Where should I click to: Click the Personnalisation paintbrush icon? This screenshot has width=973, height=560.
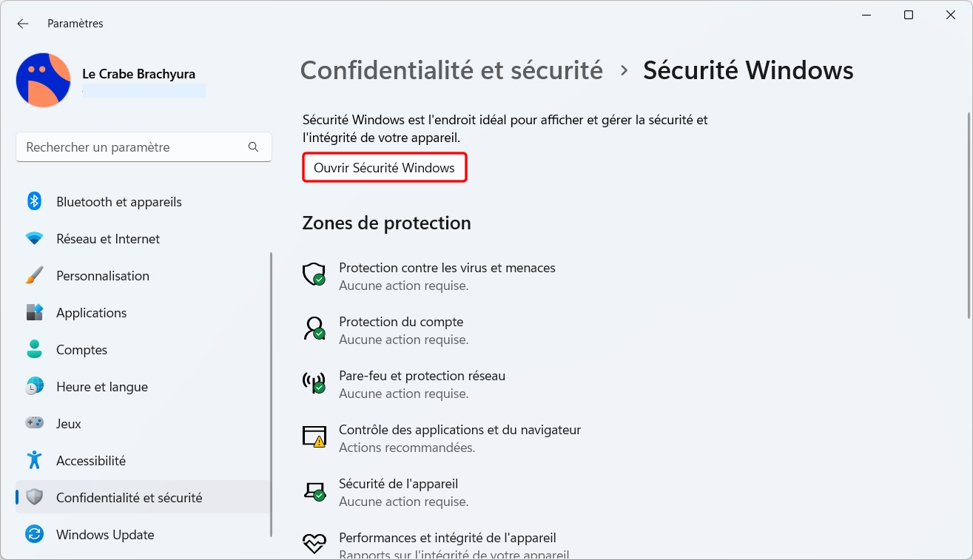point(34,275)
